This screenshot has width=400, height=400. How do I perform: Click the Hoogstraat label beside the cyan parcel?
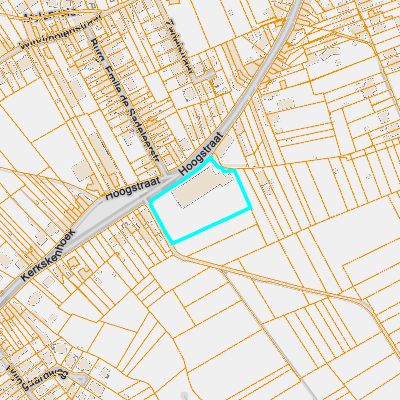[x=201, y=154]
